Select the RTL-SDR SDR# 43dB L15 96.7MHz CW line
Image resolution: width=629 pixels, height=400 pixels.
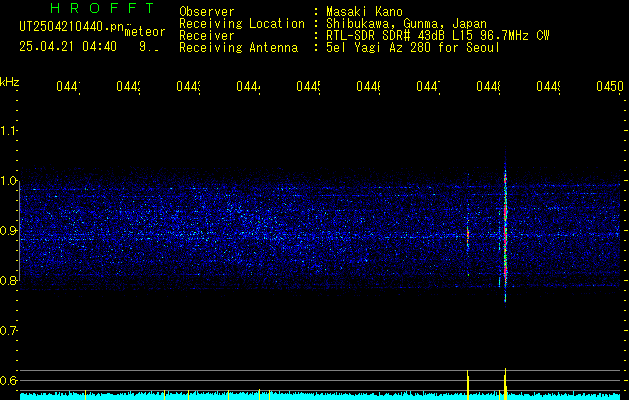438,36
